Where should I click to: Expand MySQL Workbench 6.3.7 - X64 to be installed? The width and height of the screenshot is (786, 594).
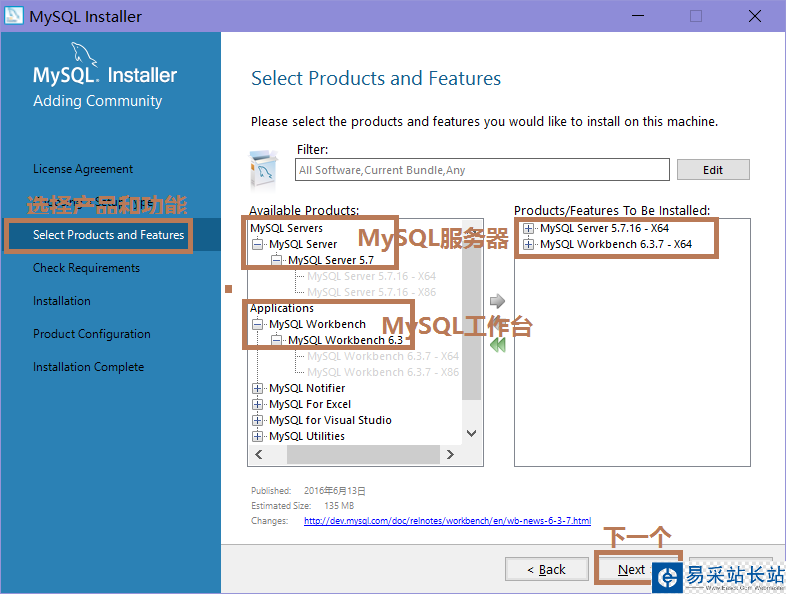[528, 245]
